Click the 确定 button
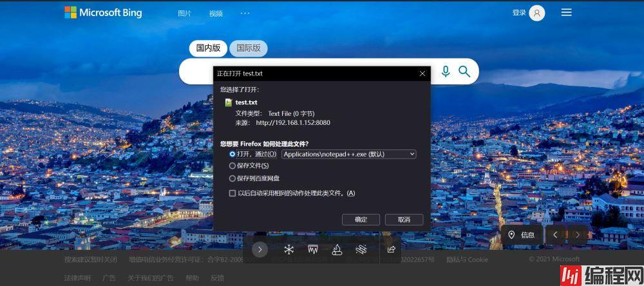This screenshot has height=286, width=644. pos(361,220)
